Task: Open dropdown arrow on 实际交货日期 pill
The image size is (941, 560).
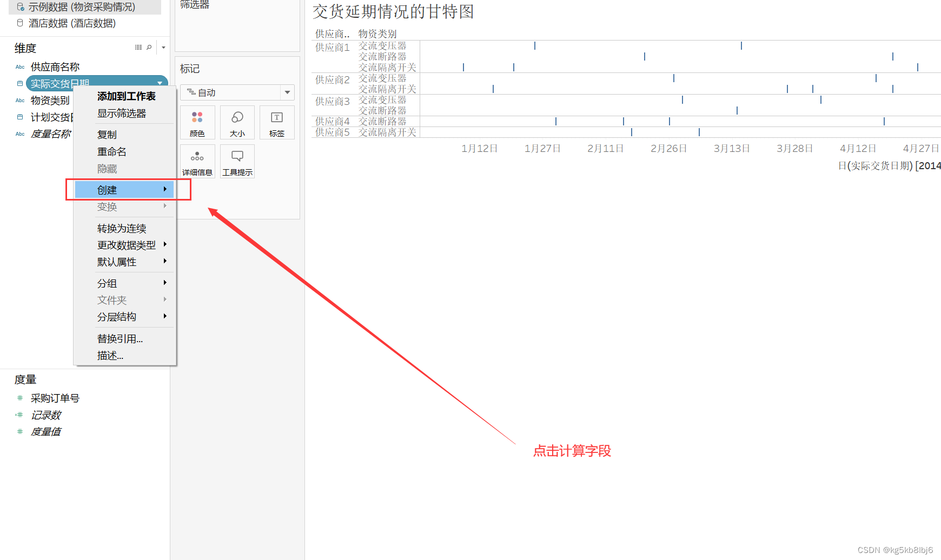Action: pos(160,83)
